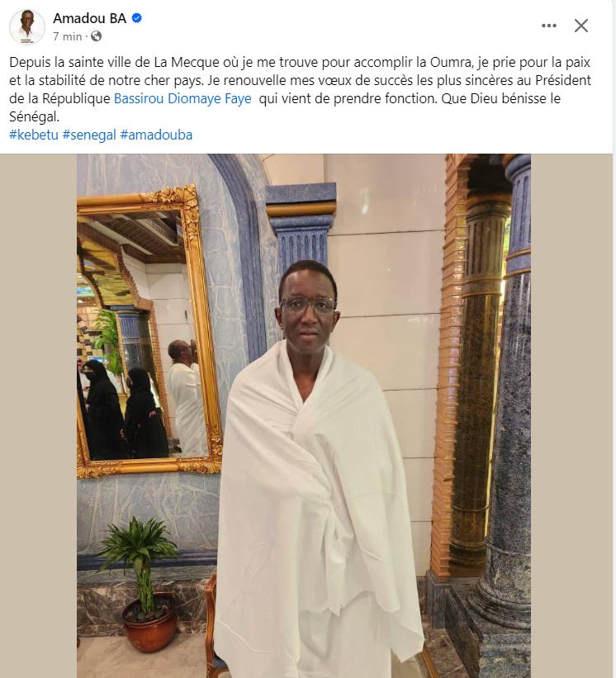
Task: Open Amadou BA's profile picture avatar
Action: click(26, 26)
